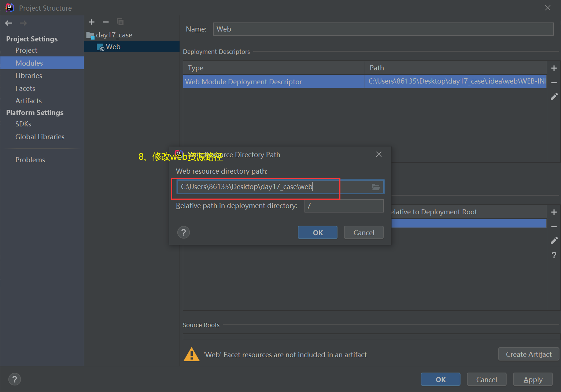Add a deployment descriptor with plus icon

[x=554, y=68]
